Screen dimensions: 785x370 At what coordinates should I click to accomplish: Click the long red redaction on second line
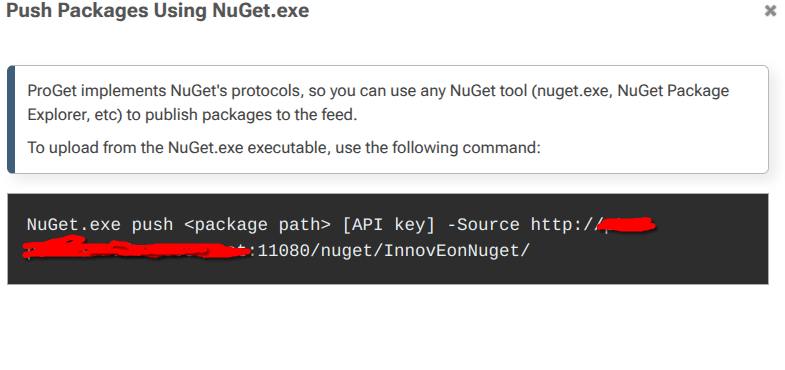(136, 249)
